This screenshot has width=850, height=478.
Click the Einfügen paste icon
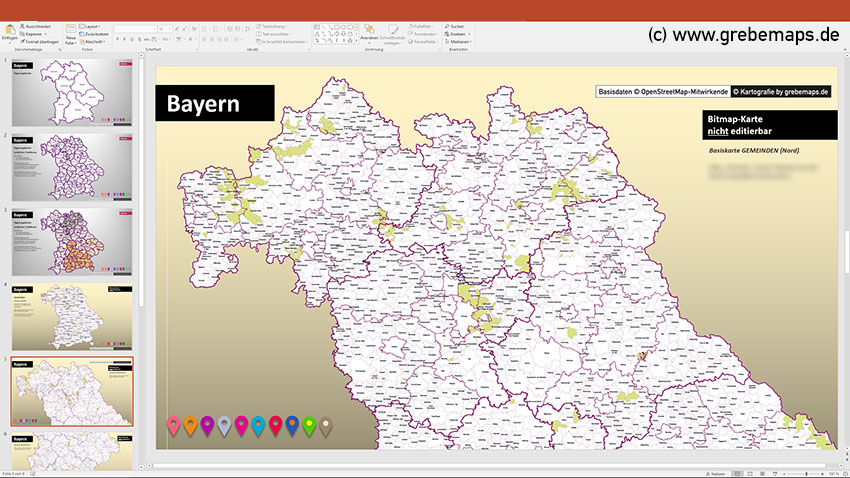[10, 30]
